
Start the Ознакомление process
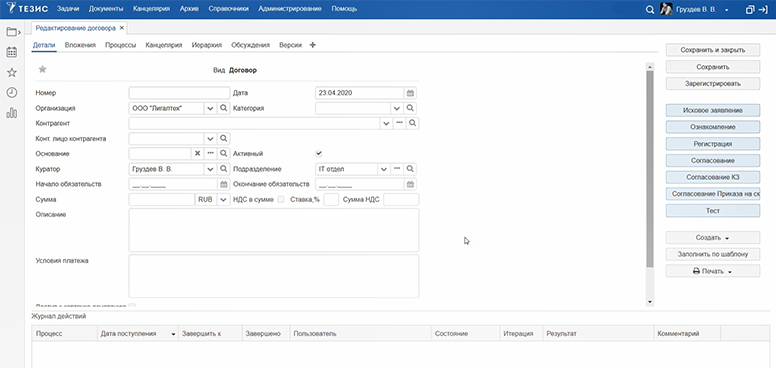[x=713, y=127]
